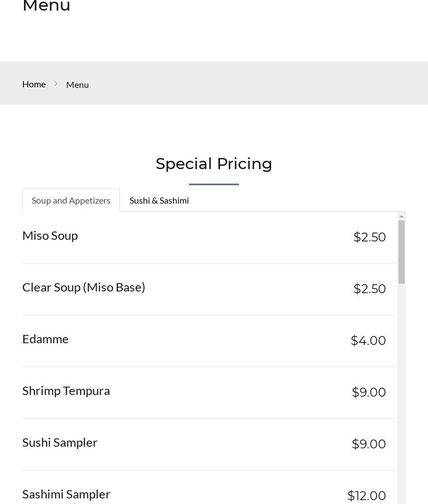The height and width of the screenshot is (504, 428).
Task: Click the $4.00 price for Edamme
Action: click(x=368, y=340)
